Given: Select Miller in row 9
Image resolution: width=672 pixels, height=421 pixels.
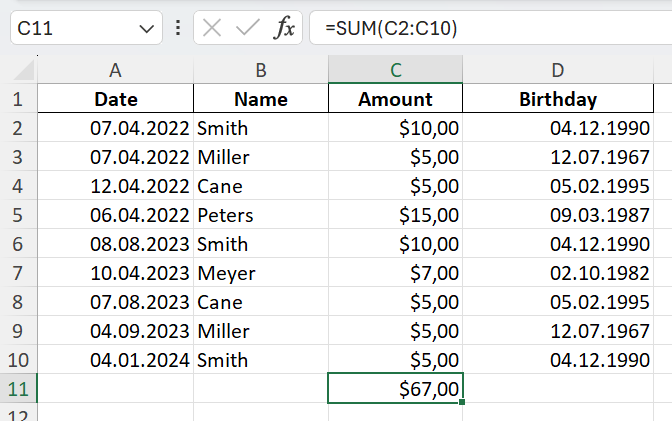Looking at the screenshot, I should 261,331.
